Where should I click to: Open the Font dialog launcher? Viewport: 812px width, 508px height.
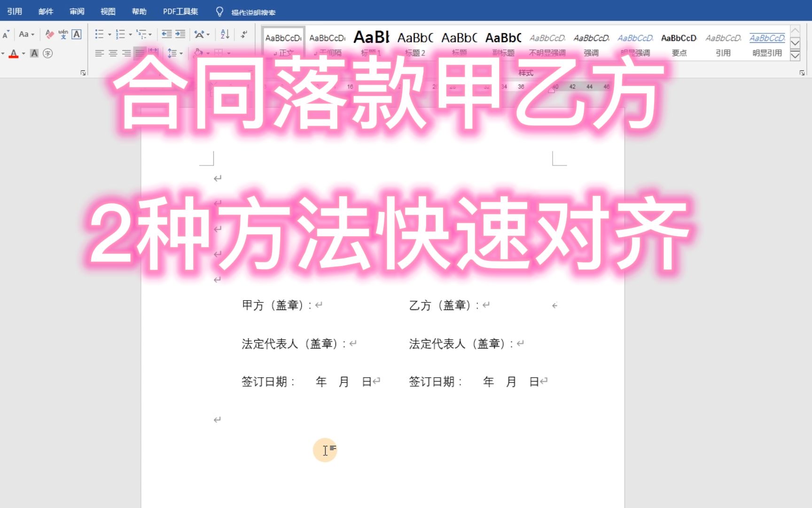point(83,73)
